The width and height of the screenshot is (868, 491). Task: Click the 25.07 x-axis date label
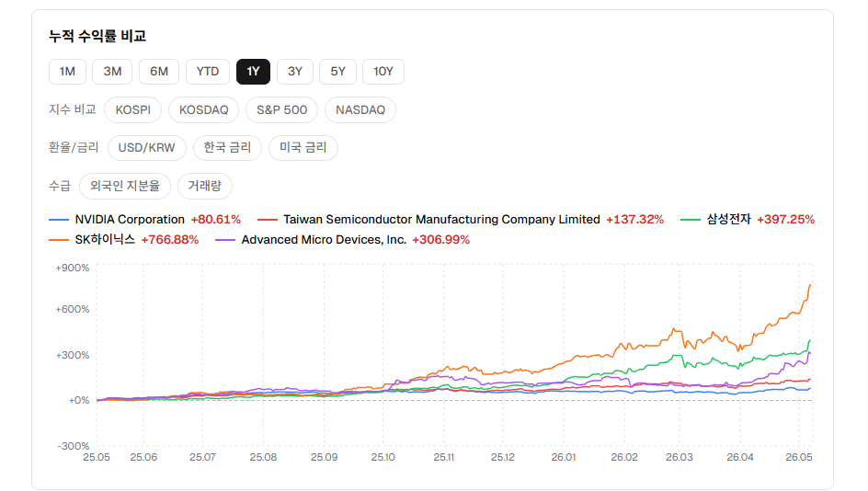tap(202, 457)
